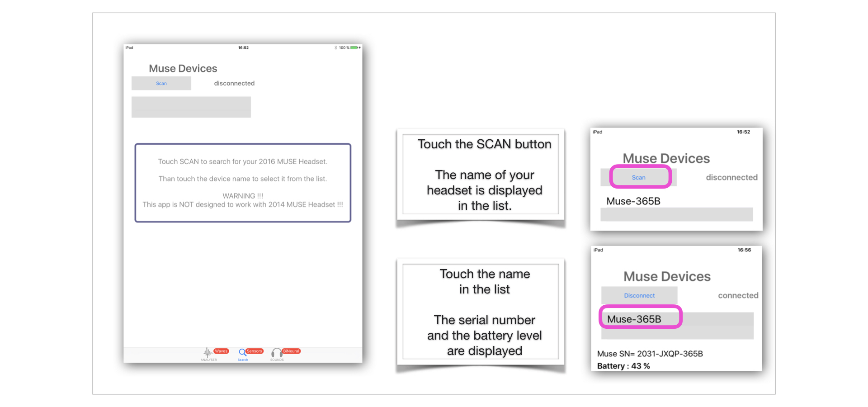Open the Waves Analyser tab icon

pyautogui.click(x=208, y=352)
